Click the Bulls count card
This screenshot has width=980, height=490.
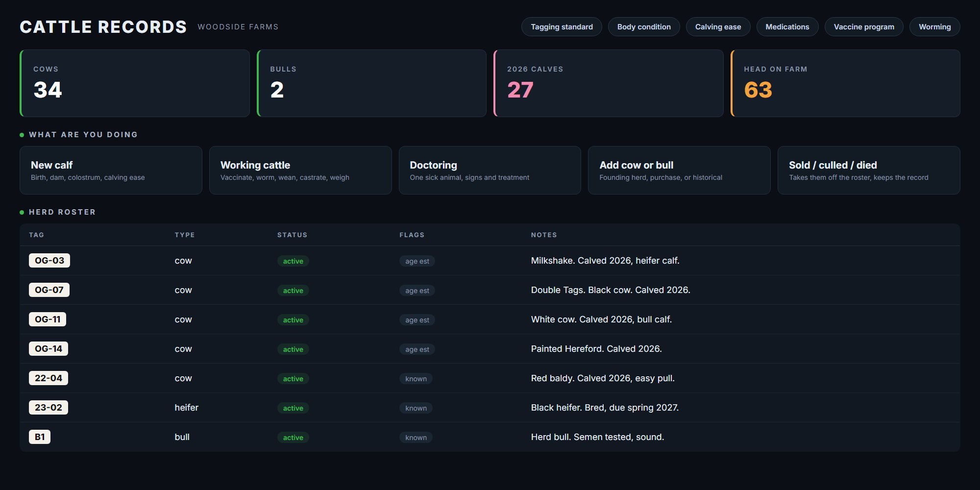(371, 83)
